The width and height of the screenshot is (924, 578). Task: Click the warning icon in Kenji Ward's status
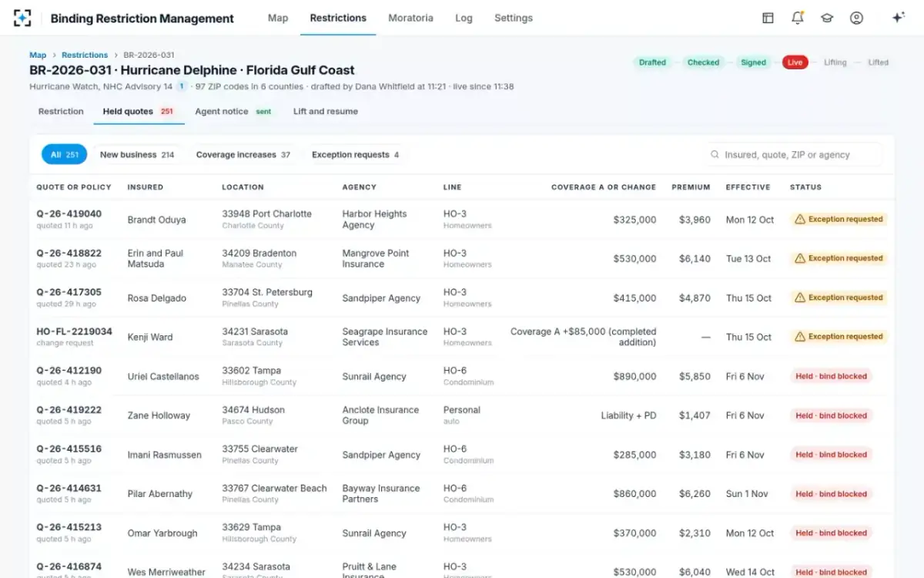click(x=800, y=337)
